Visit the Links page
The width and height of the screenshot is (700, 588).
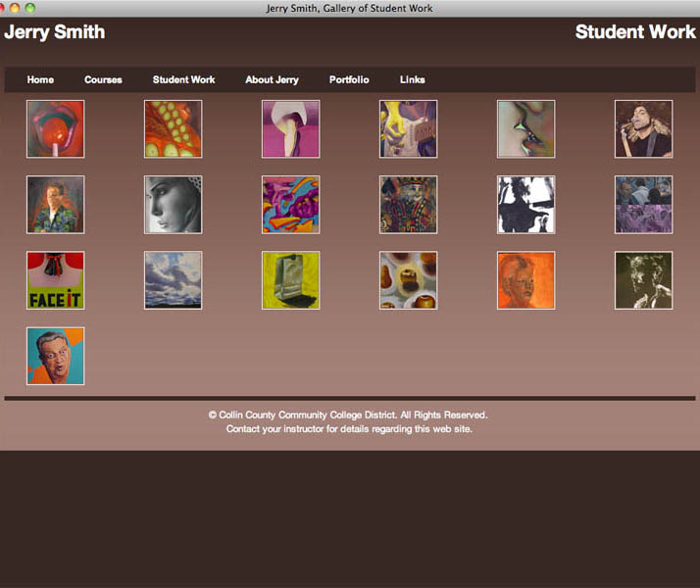412,79
